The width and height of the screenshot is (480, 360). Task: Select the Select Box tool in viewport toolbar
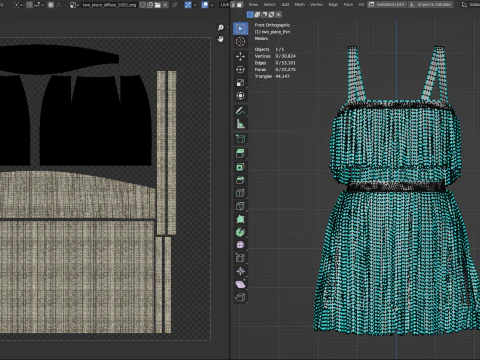(240, 29)
